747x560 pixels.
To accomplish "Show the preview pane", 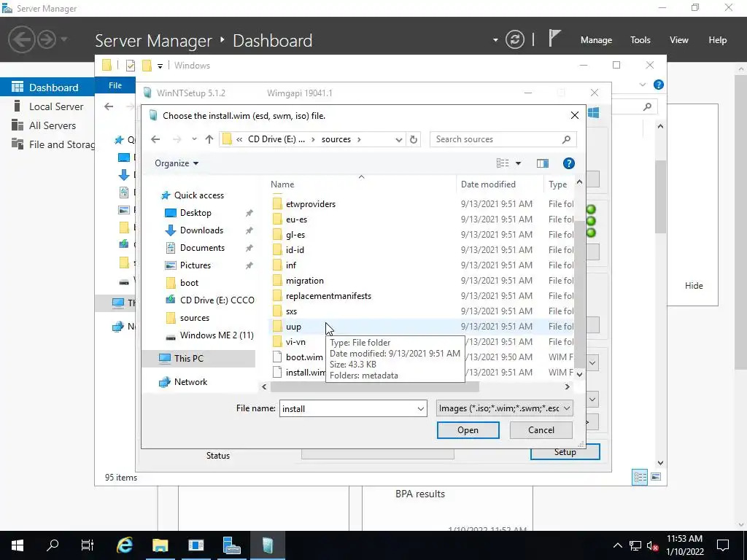I will [x=543, y=163].
